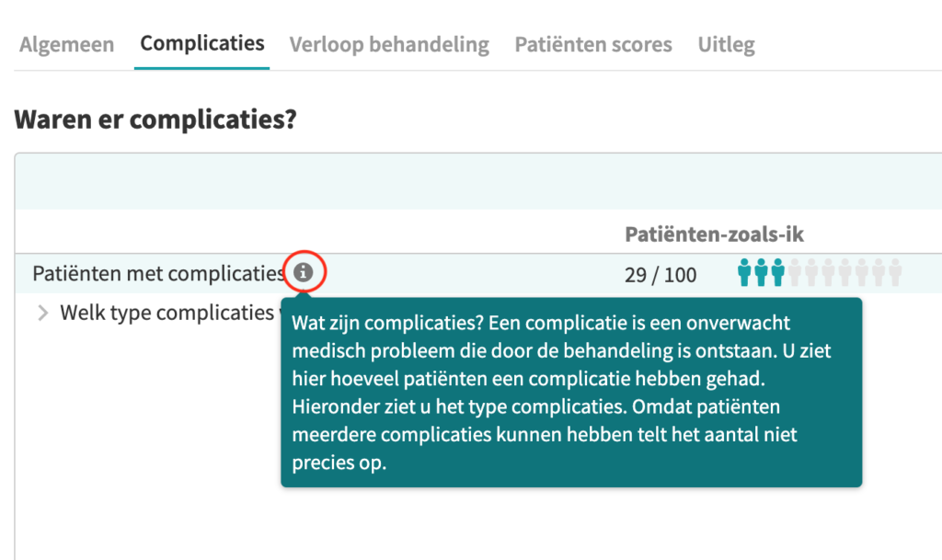This screenshot has height=560, width=942.
Task: Switch to the Algemeen tab
Action: tap(66, 44)
